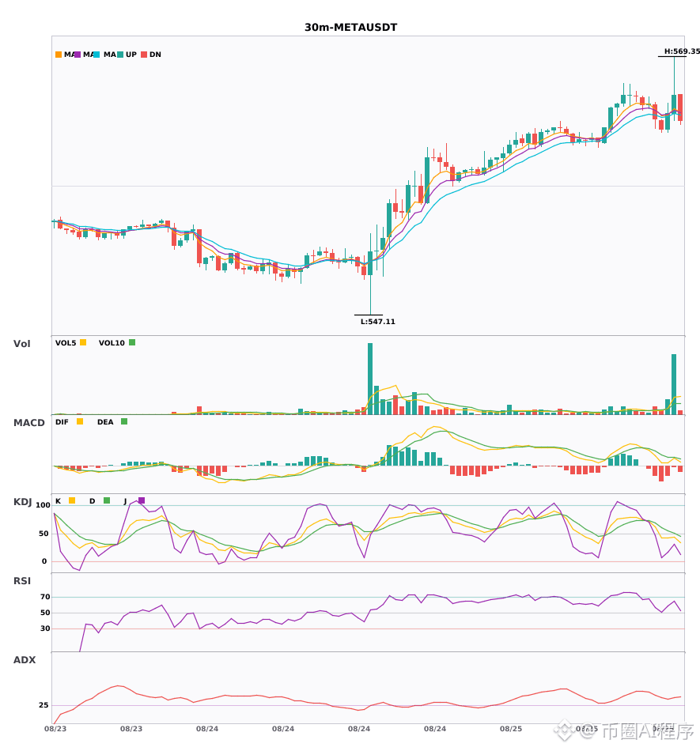The width and height of the screenshot is (700, 751).
Task: Click the Vol panel label
Action: (21, 344)
